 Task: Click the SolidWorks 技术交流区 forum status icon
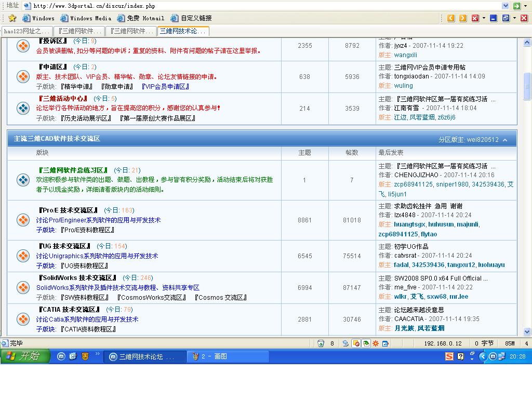pos(23,287)
